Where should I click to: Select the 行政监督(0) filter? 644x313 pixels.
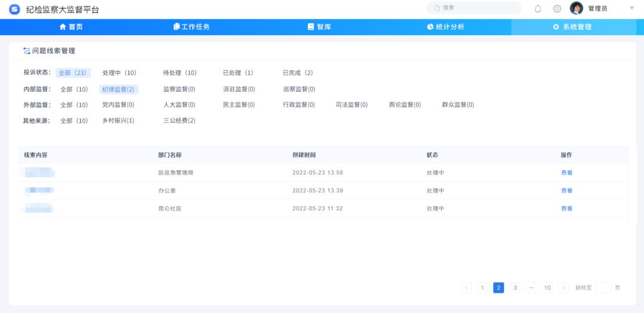pyautogui.click(x=299, y=105)
